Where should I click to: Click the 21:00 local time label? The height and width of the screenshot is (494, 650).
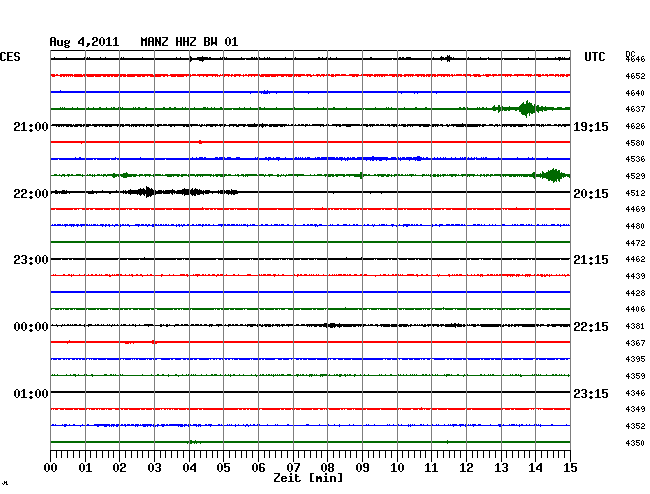[31, 126]
